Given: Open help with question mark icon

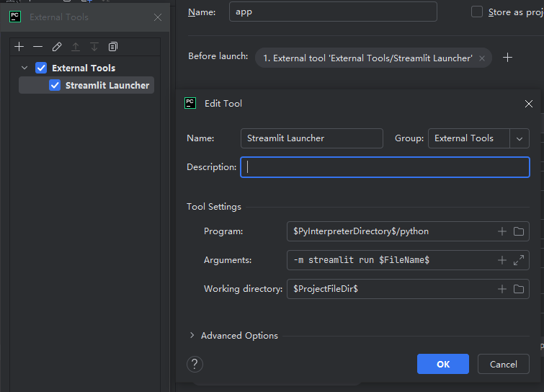Looking at the screenshot, I should pyautogui.click(x=195, y=364).
